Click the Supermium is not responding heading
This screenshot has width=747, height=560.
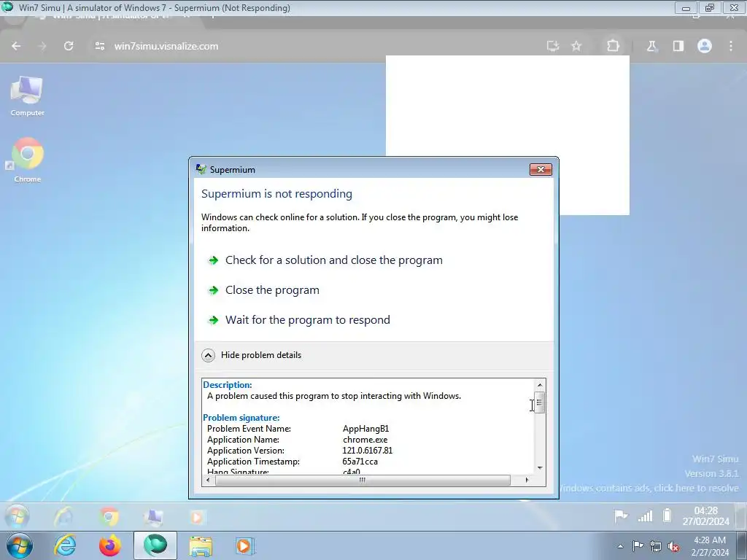(x=276, y=194)
